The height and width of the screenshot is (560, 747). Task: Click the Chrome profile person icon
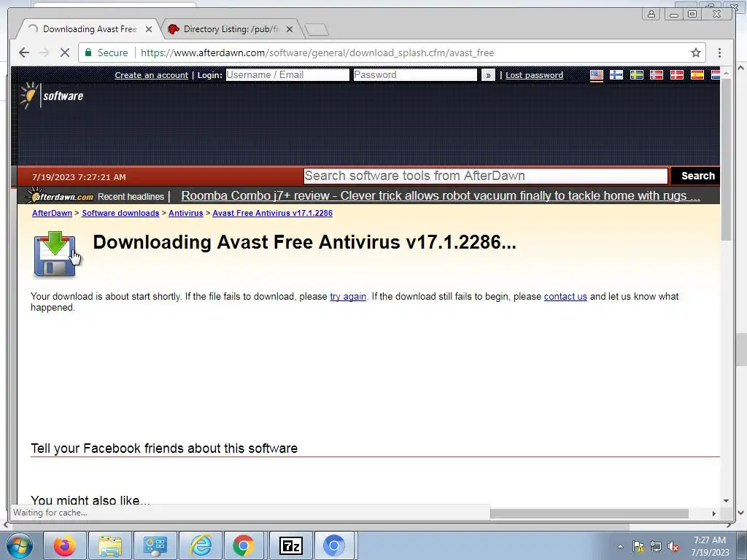click(651, 14)
